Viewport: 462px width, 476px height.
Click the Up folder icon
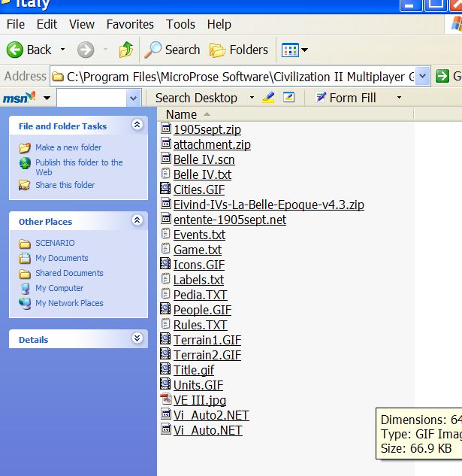click(x=125, y=50)
